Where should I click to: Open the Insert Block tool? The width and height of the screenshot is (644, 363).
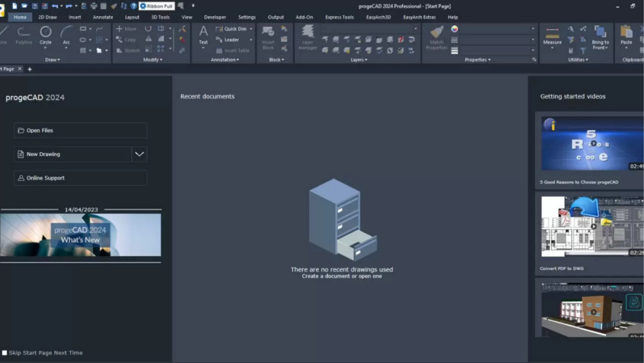268,38
